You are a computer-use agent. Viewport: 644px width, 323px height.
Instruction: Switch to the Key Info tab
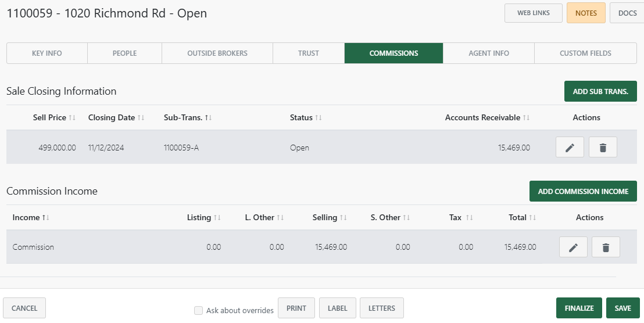[47, 53]
